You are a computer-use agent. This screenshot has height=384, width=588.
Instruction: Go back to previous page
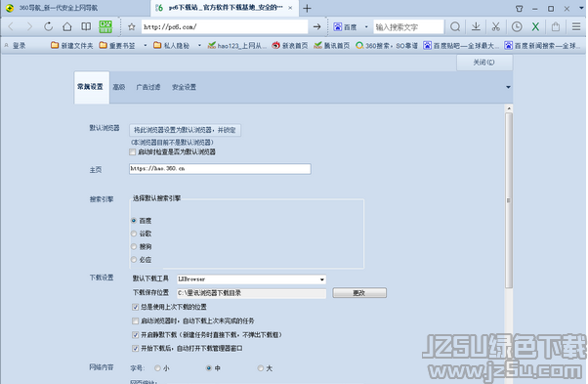(11, 26)
